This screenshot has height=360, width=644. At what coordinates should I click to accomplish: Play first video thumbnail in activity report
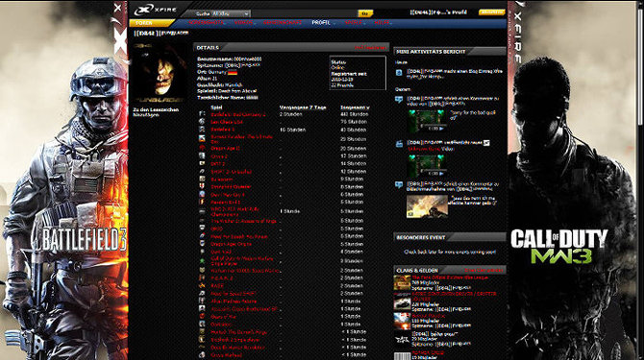click(x=427, y=121)
